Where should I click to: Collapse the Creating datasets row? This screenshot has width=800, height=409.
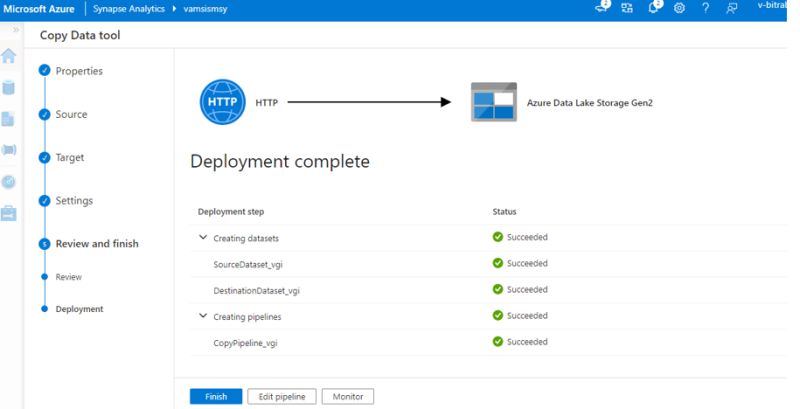(x=203, y=238)
